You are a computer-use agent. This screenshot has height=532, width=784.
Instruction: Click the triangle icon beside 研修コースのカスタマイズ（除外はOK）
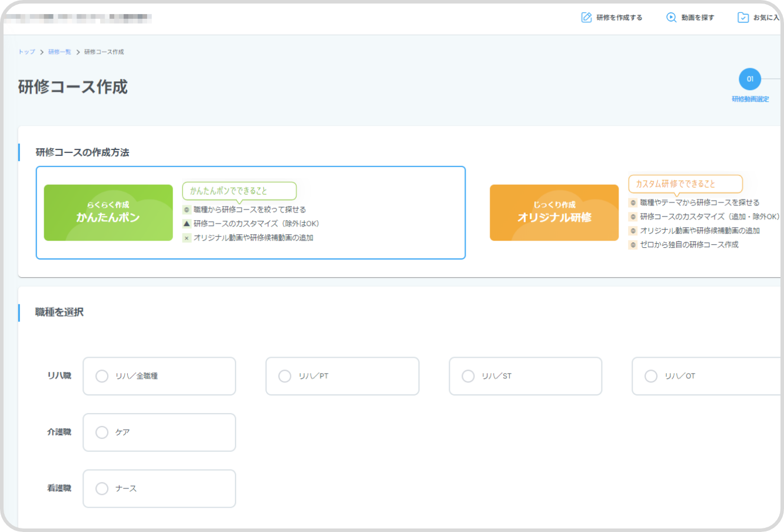[x=187, y=224]
